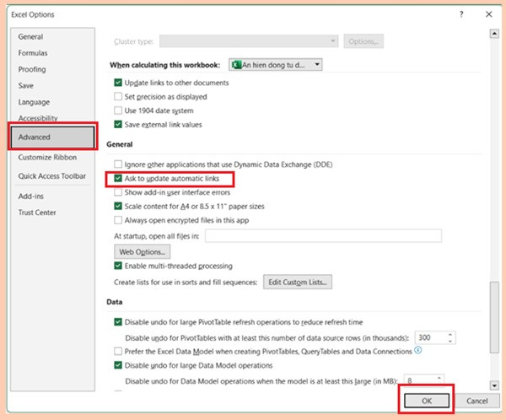The width and height of the screenshot is (506, 420).
Task: Select the Advanced category
Action: [x=52, y=137]
